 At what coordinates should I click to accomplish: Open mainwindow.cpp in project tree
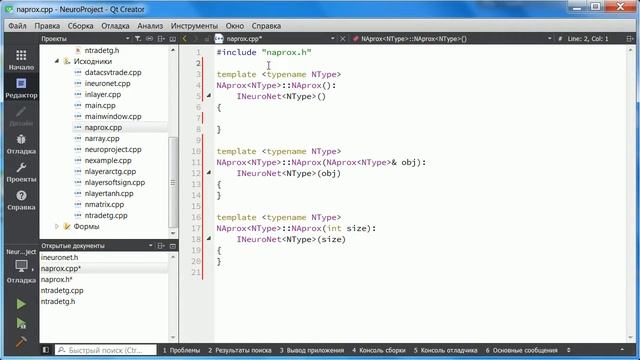(x=113, y=116)
